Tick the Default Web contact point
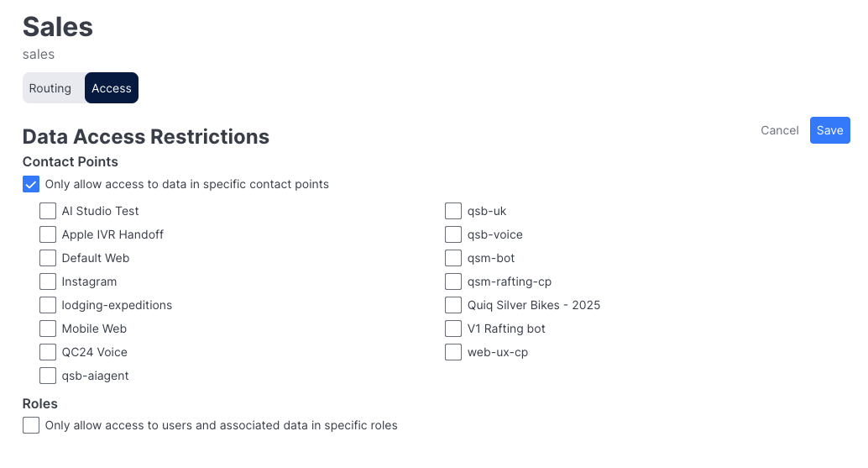Image resolution: width=868 pixels, height=468 pixels. pyautogui.click(x=48, y=258)
